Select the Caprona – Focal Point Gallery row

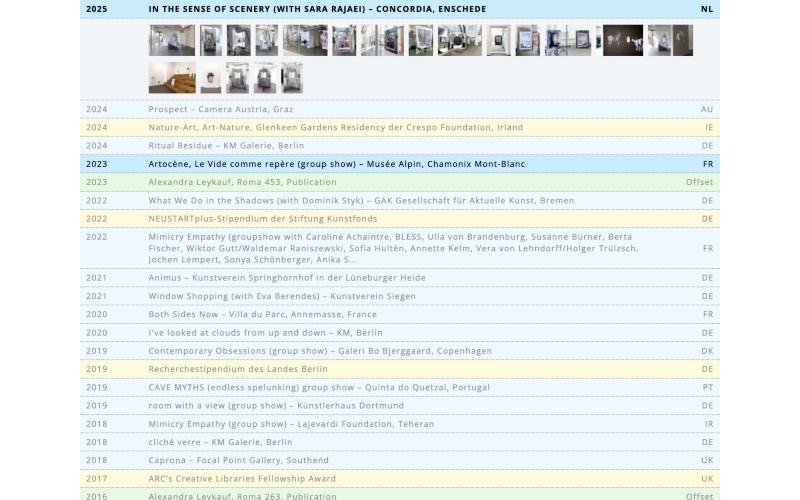(399, 460)
